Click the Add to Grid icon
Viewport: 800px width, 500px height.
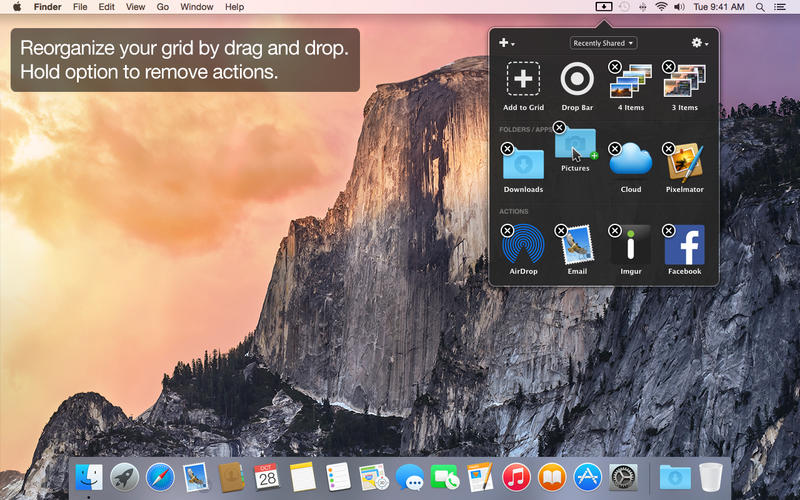[523, 79]
